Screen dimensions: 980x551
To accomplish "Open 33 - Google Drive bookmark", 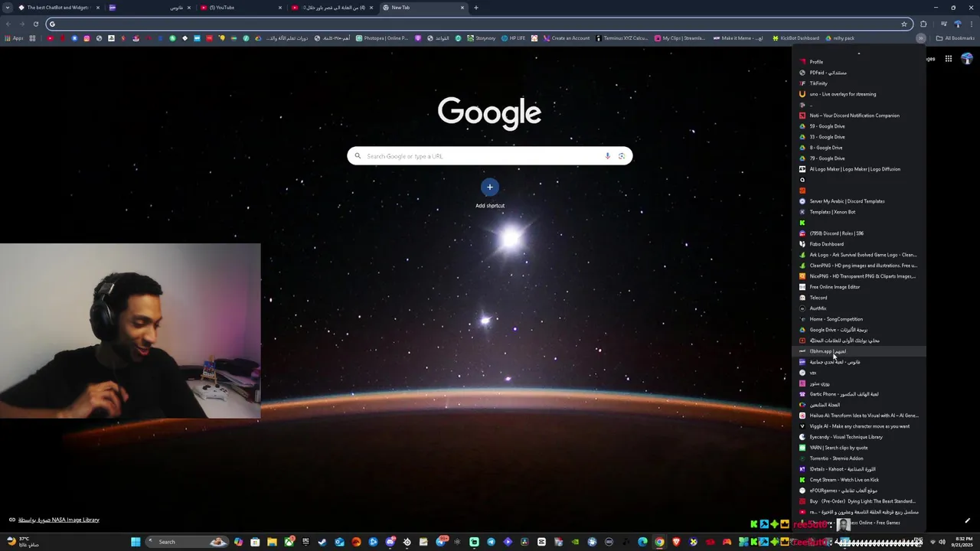I will click(859, 137).
